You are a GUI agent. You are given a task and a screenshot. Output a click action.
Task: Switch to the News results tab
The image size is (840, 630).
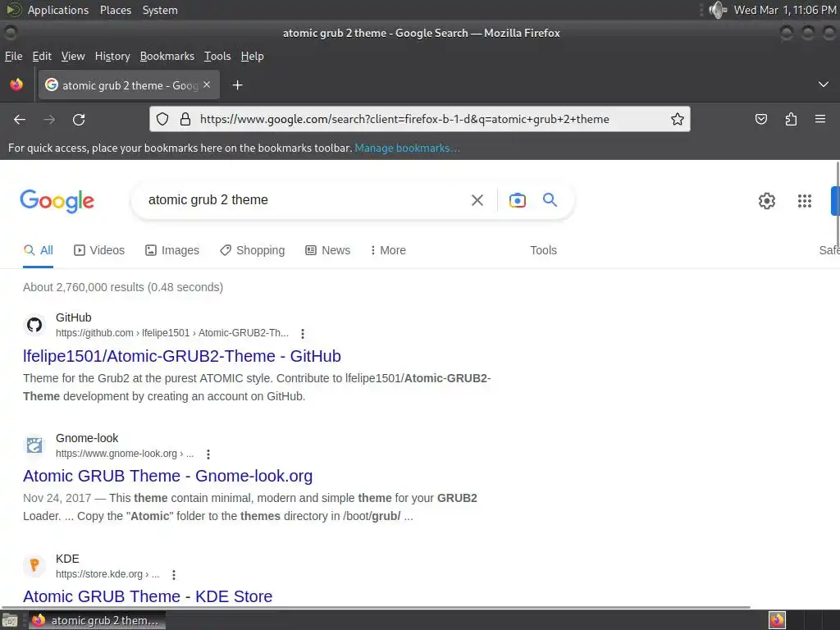click(327, 250)
